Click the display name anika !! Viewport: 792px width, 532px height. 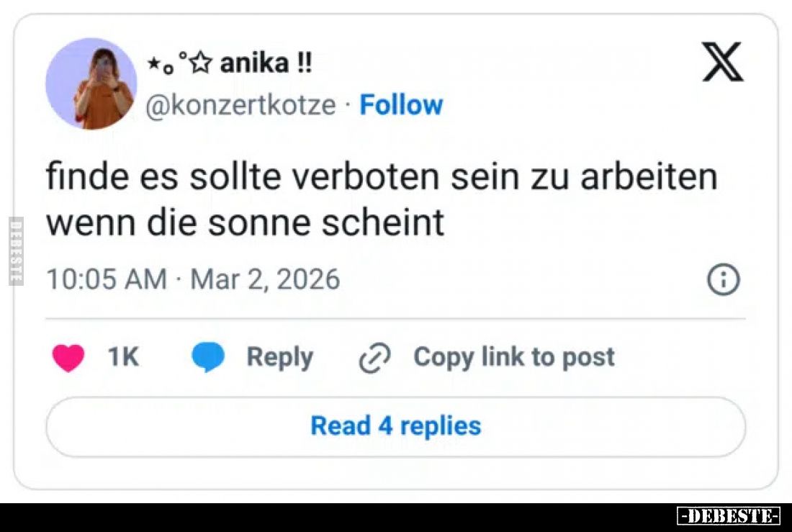[x=266, y=64]
